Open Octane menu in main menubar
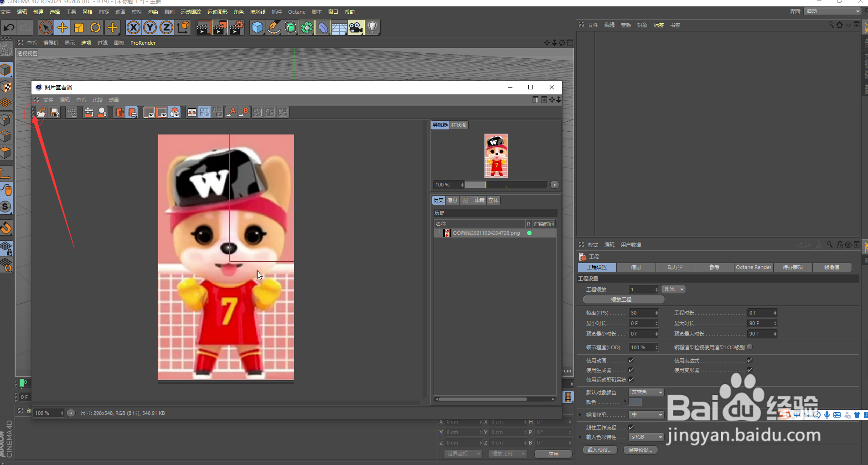The height and width of the screenshot is (465, 868). (296, 12)
